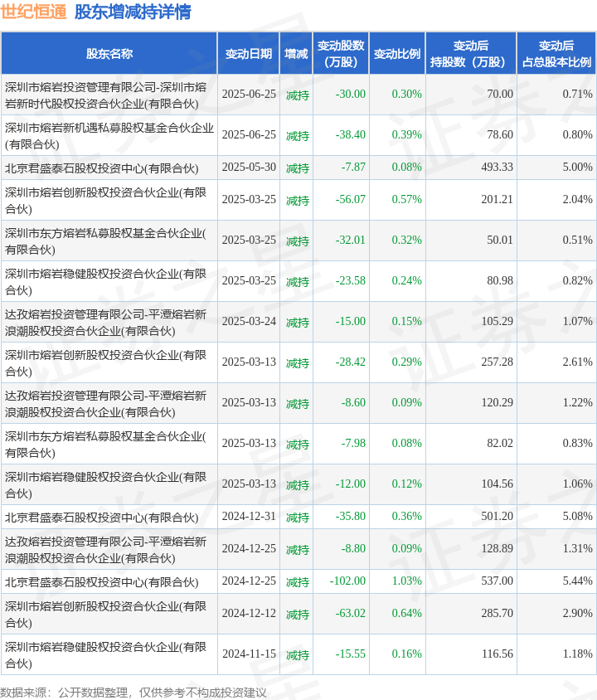
Task: Select the 105.29 holdings value
Action: (x=497, y=322)
